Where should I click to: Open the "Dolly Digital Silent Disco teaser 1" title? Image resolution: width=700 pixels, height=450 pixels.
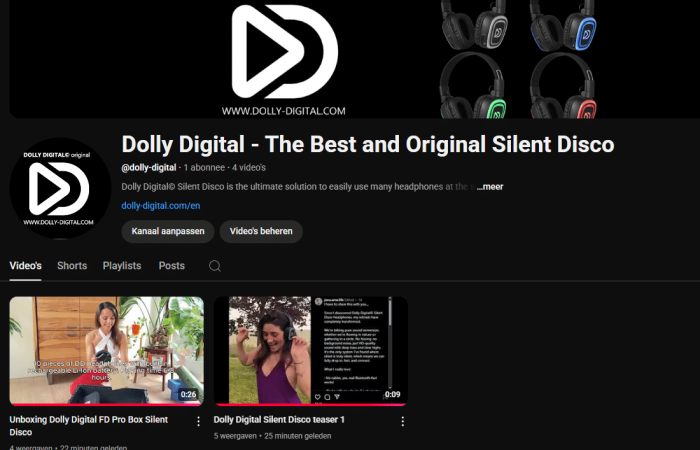coord(279,420)
